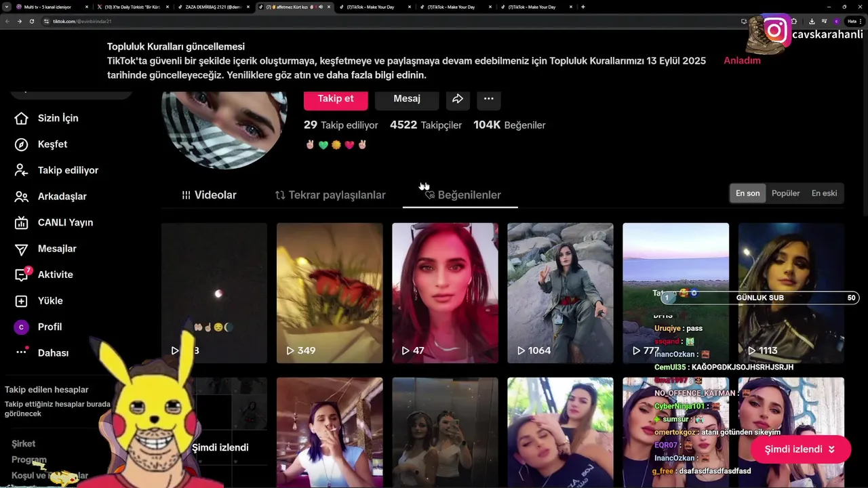Image resolution: width=868 pixels, height=488 pixels.
Task: View site information icon in address bar
Action: pos(46,21)
